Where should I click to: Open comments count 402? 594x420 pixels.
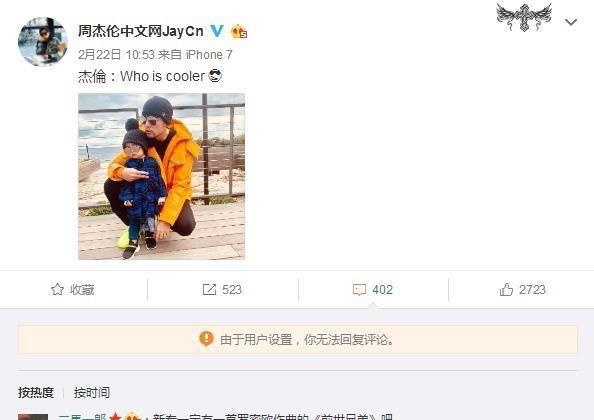coord(382,290)
